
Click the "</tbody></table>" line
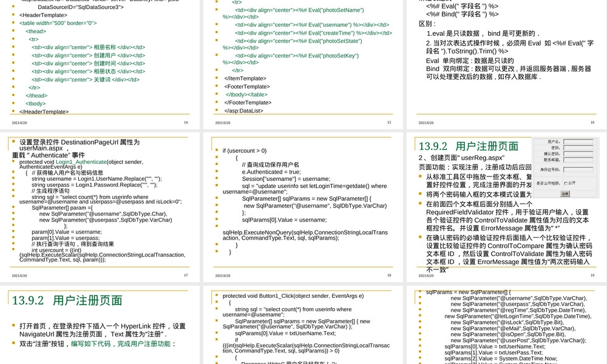pyautogui.click(x=246, y=95)
